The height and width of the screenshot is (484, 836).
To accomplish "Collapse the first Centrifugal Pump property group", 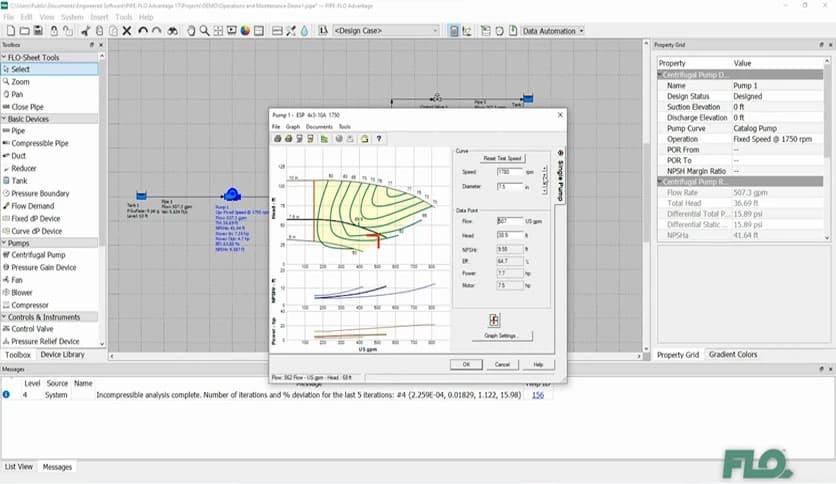I will pyautogui.click(x=660, y=75).
